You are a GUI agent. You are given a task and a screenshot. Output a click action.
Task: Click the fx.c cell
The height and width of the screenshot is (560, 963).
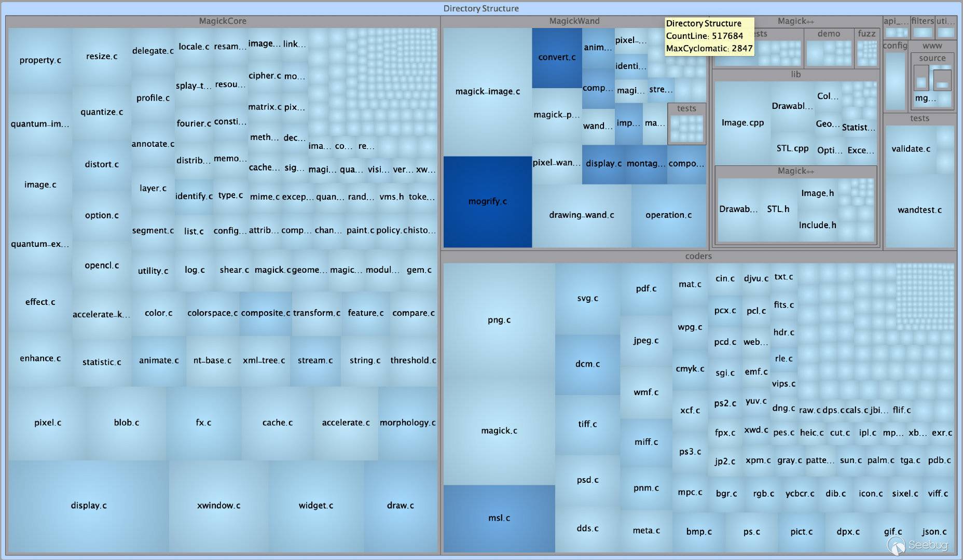(203, 423)
